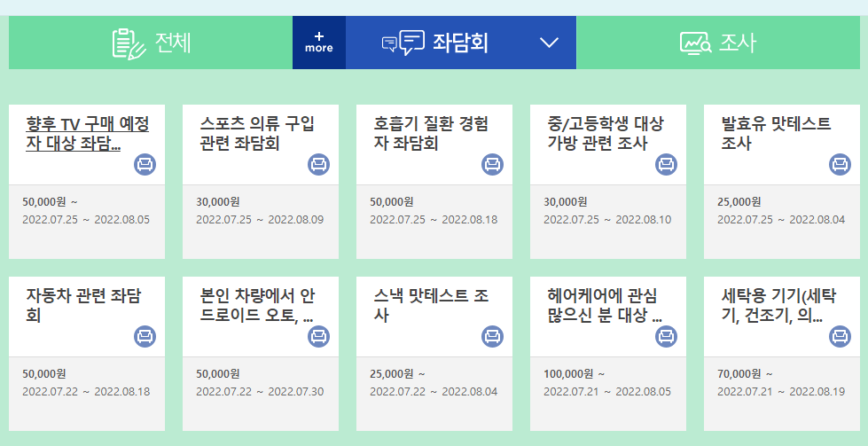Click sofa icon on 안드로이드 오토 card
868x446 pixels.
[x=319, y=336]
